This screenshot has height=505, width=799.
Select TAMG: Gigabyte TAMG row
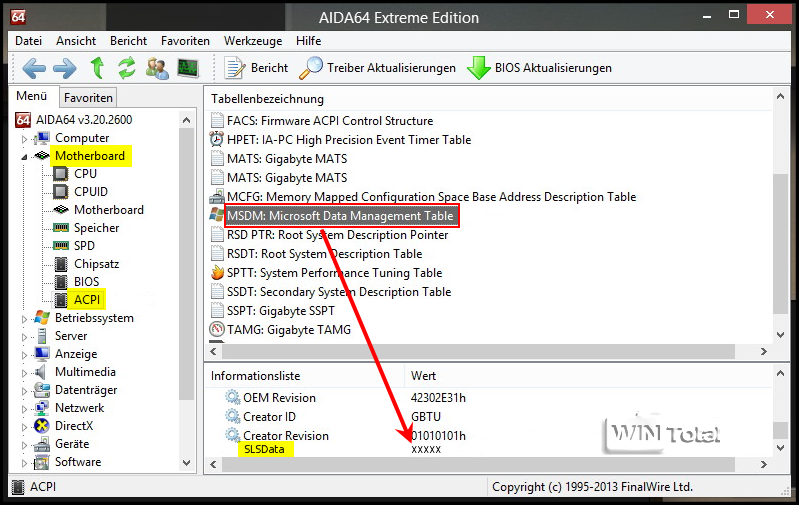pyautogui.click(x=288, y=330)
